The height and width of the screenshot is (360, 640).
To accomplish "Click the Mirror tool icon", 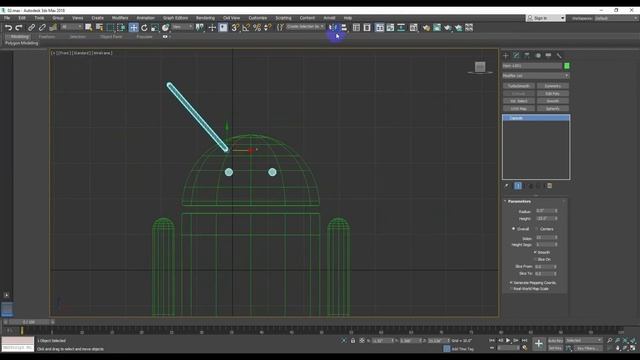I will coord(333,27).
